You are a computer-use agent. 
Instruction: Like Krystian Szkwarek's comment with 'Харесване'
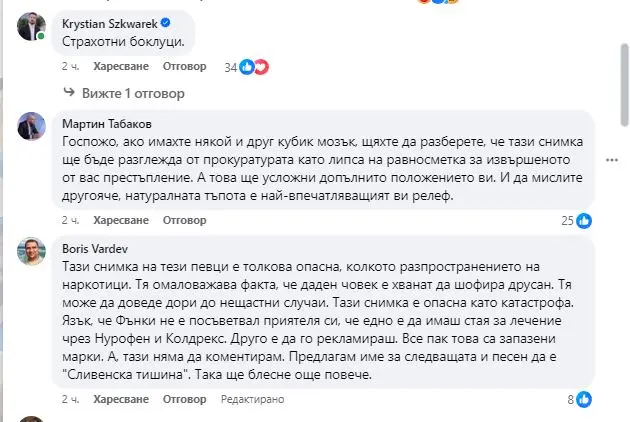(x=120, y=67)
